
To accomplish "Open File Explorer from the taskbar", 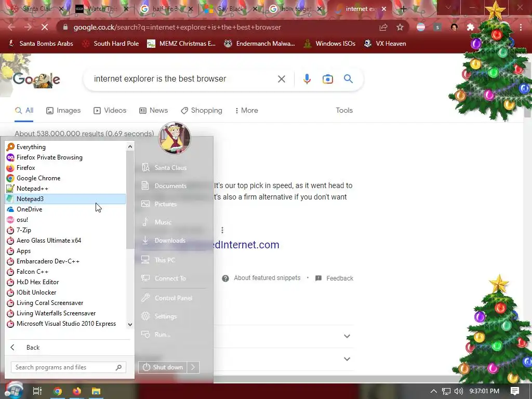I will [96, 391].
